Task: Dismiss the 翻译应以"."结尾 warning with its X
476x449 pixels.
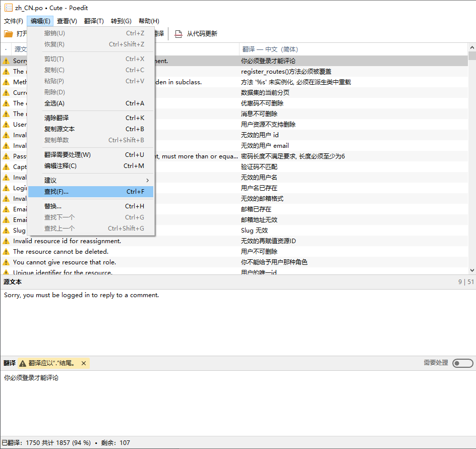Action: coord(84,363)
